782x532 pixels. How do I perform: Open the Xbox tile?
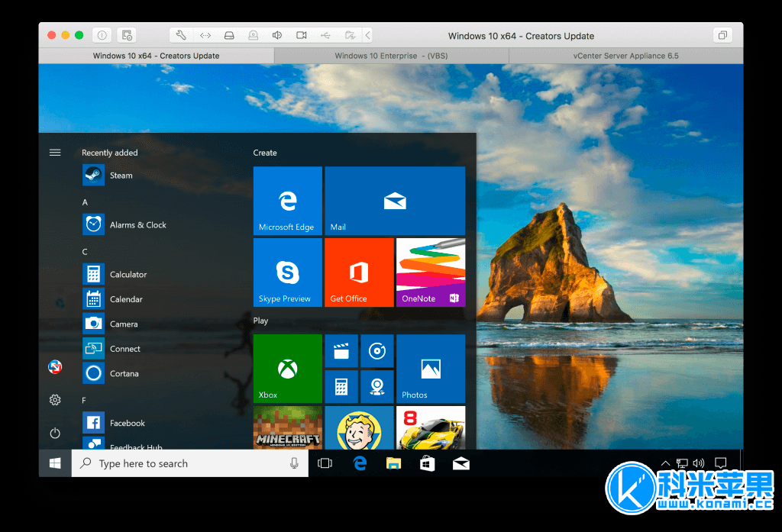pyautogui.click(x=288, y=369)
